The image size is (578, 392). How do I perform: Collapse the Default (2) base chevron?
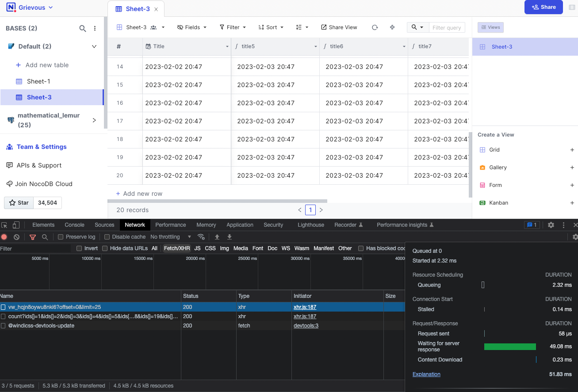tap(94, 46)
